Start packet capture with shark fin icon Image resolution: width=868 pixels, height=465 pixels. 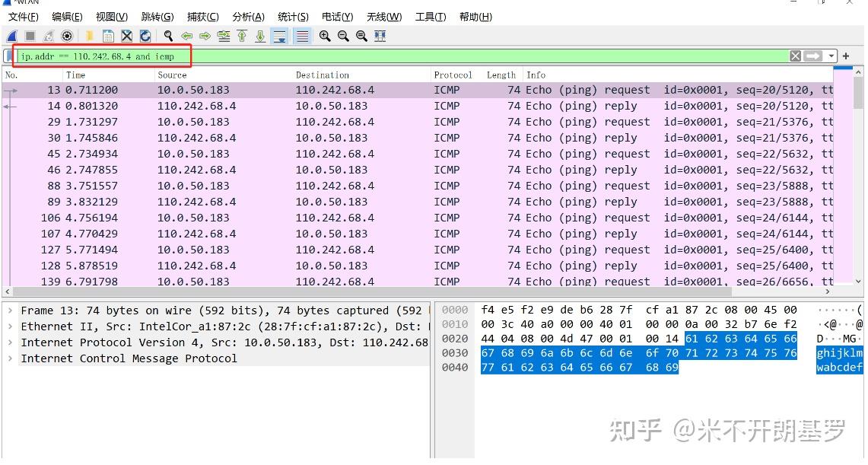click(12, 36)
